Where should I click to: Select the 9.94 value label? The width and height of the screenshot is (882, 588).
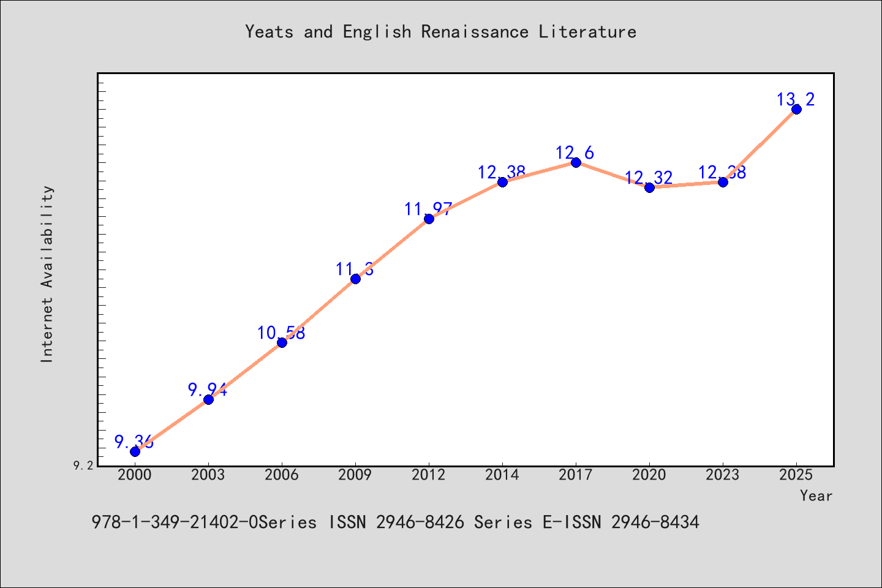(208, 390)
